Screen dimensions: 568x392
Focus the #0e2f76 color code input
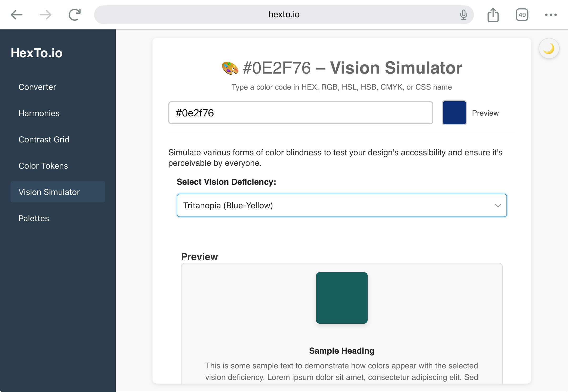(301, 113)
